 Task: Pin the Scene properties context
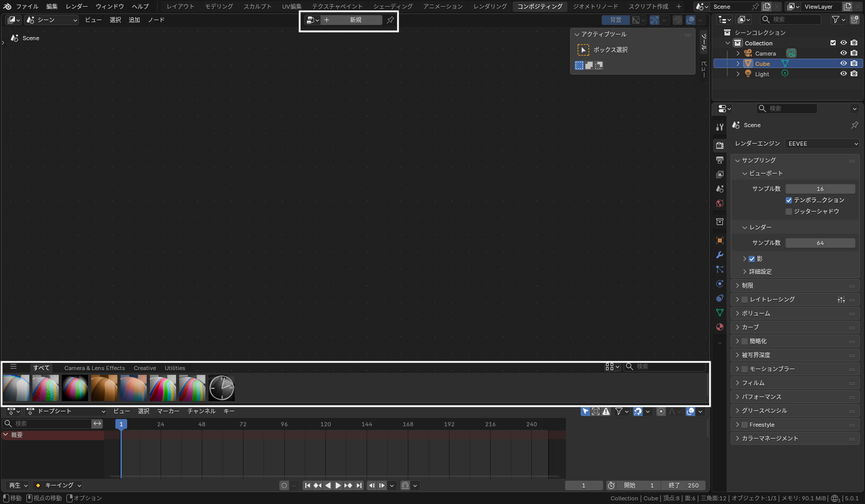coord(855,125)
